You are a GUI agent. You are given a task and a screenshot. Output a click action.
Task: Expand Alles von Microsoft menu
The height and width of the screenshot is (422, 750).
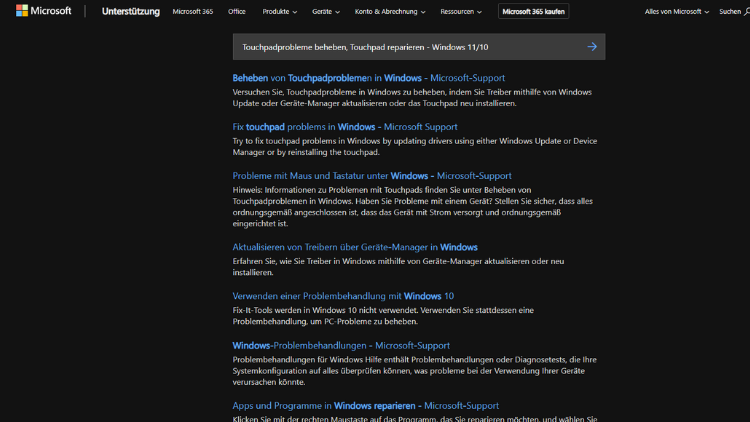coord(677,12)
